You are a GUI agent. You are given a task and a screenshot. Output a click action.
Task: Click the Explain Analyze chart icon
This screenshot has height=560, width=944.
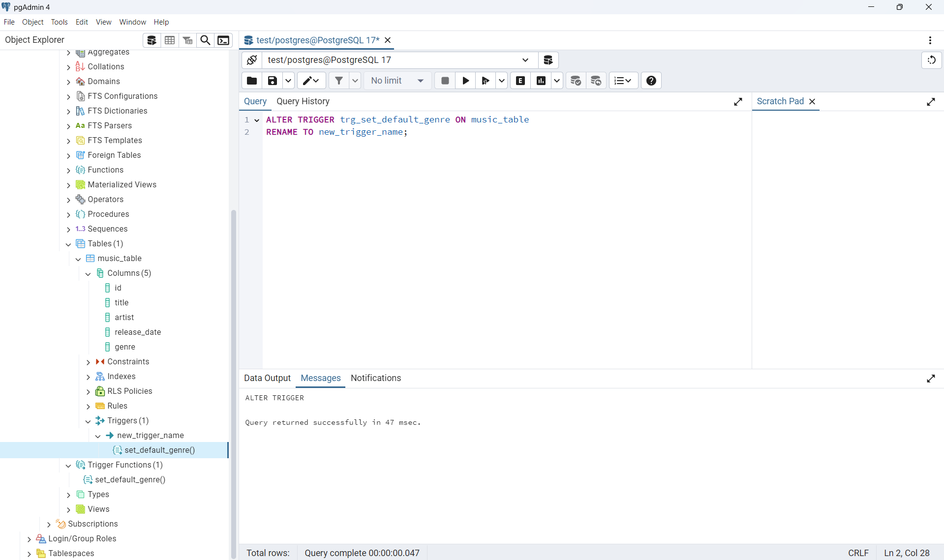(x=541, y=81)
